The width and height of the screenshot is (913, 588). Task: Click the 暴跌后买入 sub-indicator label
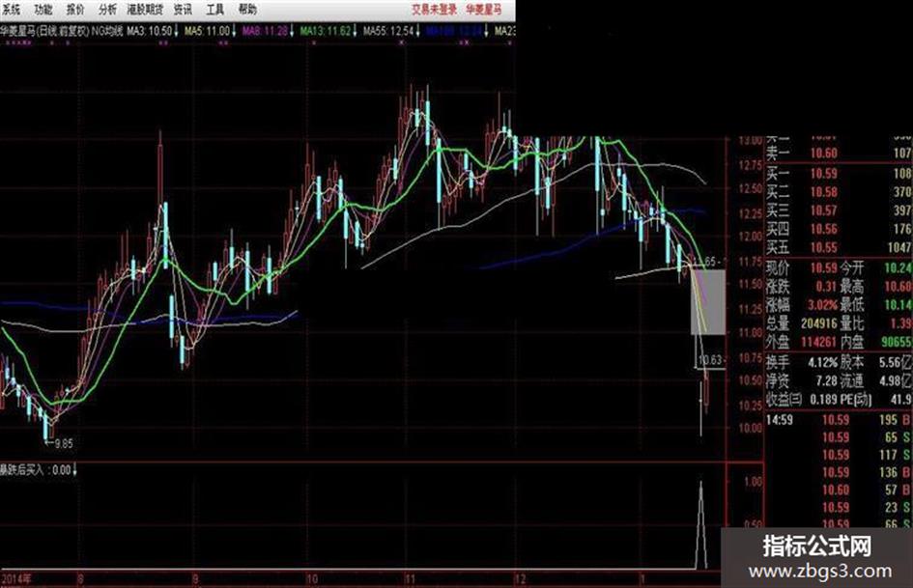(21, 470)
